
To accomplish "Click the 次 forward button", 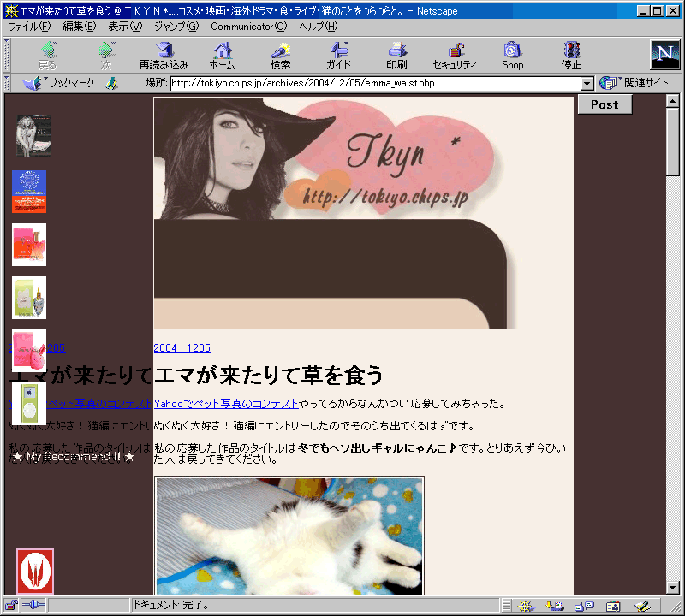I will pyautogui.click(x=106, y=56).
